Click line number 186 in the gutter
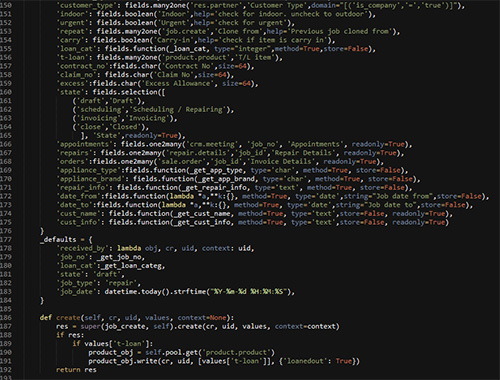Viewport: 500px width, 380px height. click(6, 318)
